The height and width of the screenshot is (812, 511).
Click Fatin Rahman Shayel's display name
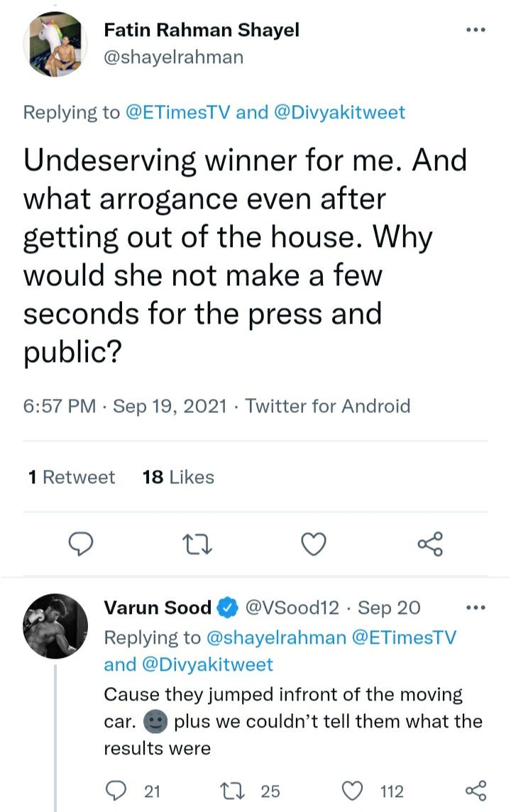tap(202, 30)
